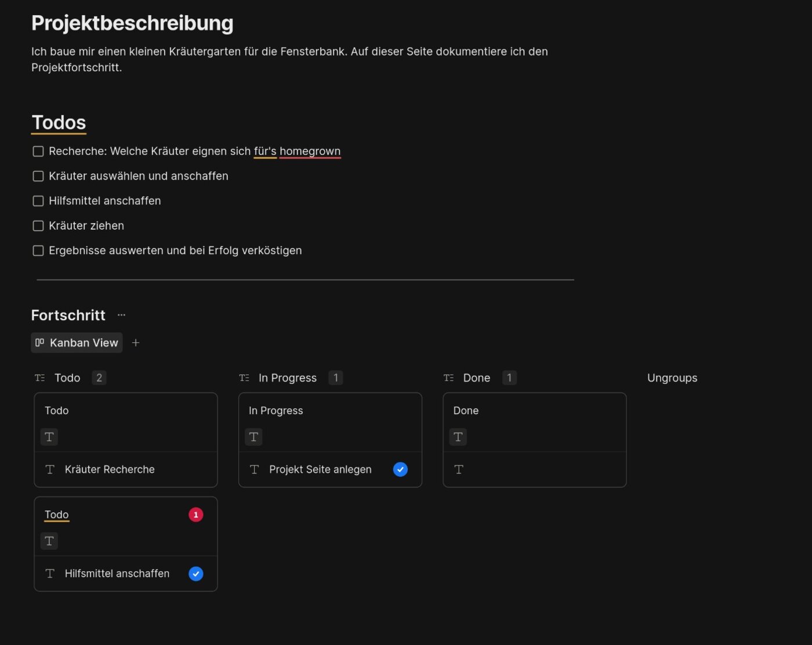Click text icon beside Kräuter Recherche
The width and height of the screenshot is (812, 645).
pos(50,469)
